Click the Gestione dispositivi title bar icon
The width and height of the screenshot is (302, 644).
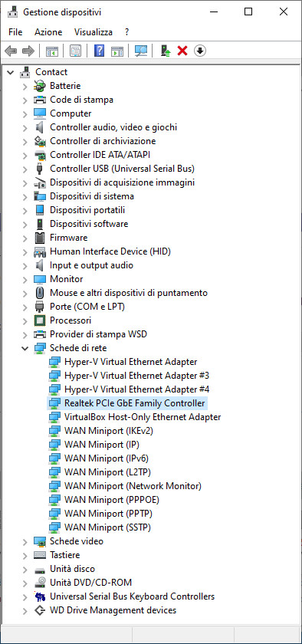13,12
